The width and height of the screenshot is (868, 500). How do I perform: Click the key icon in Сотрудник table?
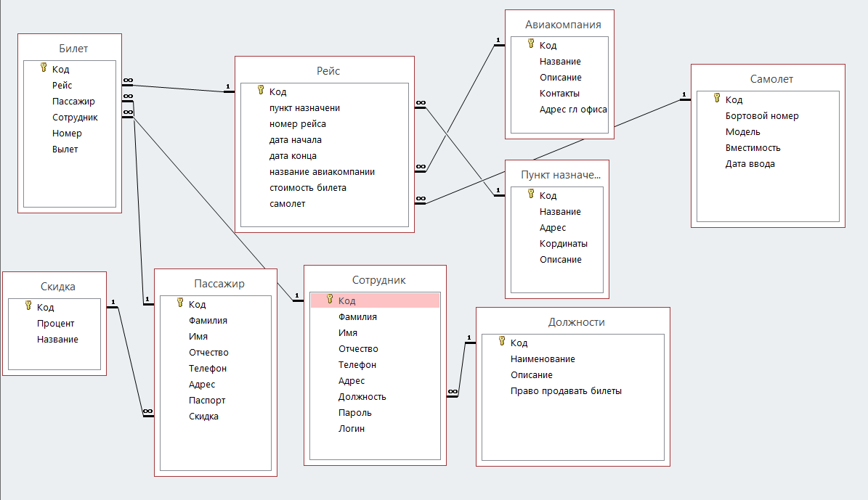tap(329, 299)
